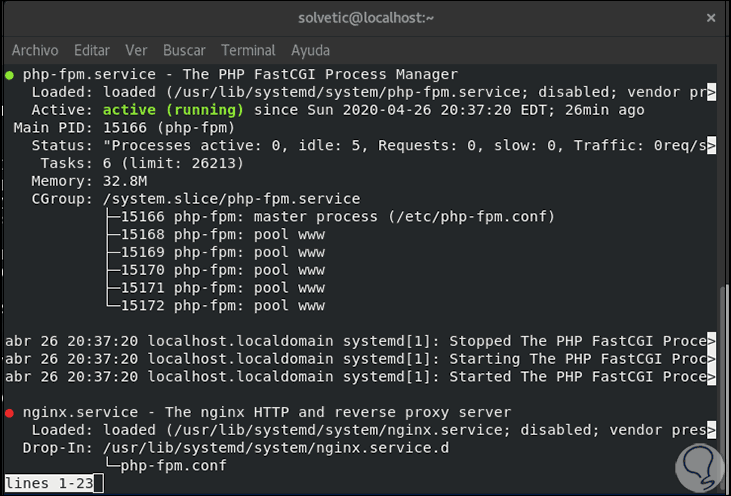Open the Editar menu
Image resolution: width=731 pixels, height=496 pixels.
coord(92,50)
